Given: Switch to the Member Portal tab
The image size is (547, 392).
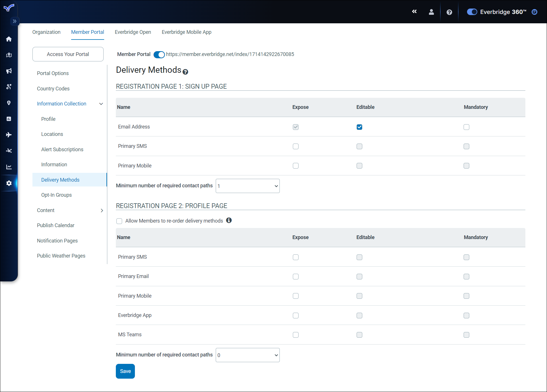Looking at the screenshot, I should click(x=88, y=32).
